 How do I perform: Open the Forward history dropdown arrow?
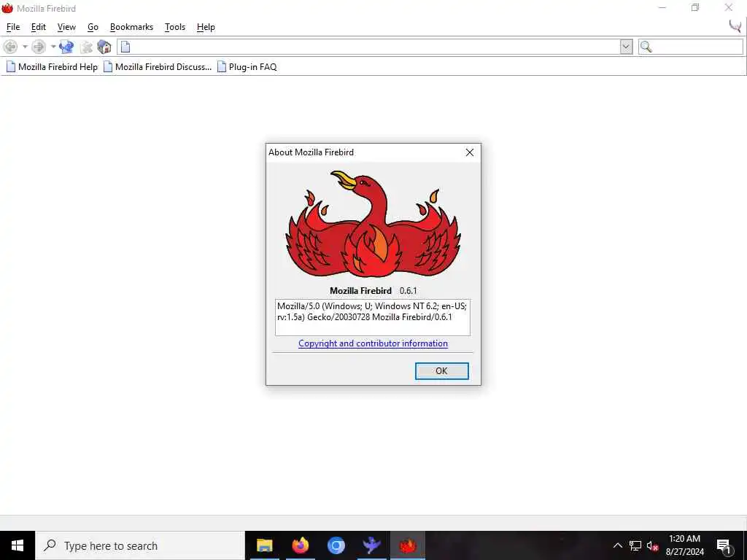[x=53, y=47]
